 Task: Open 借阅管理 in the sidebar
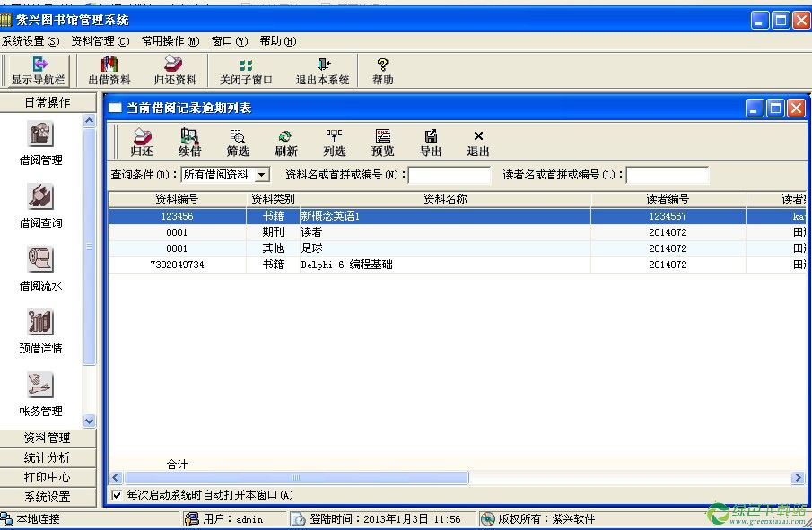[40, 143]
